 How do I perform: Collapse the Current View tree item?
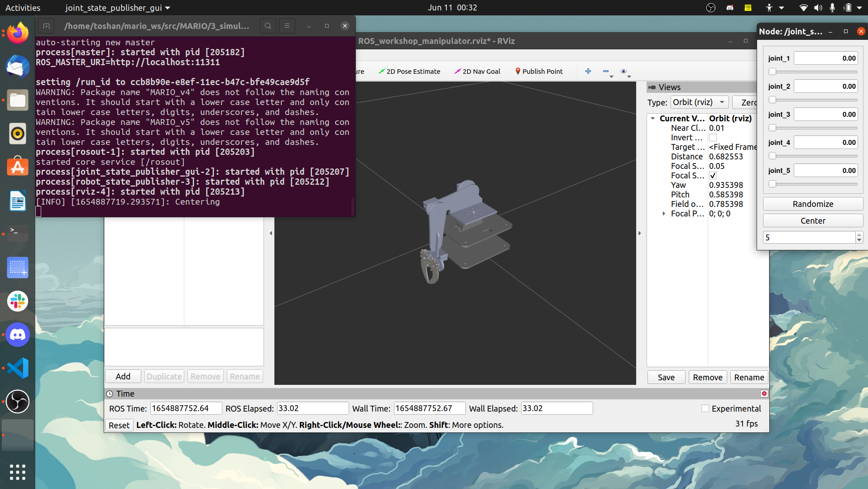coord(652,119)
